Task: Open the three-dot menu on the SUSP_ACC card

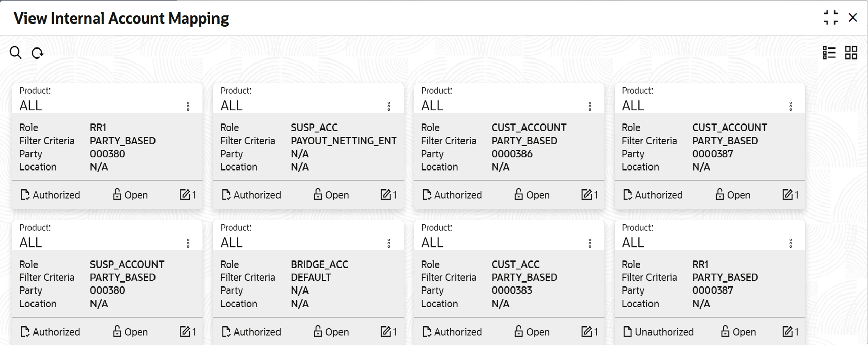Action: 389,106
